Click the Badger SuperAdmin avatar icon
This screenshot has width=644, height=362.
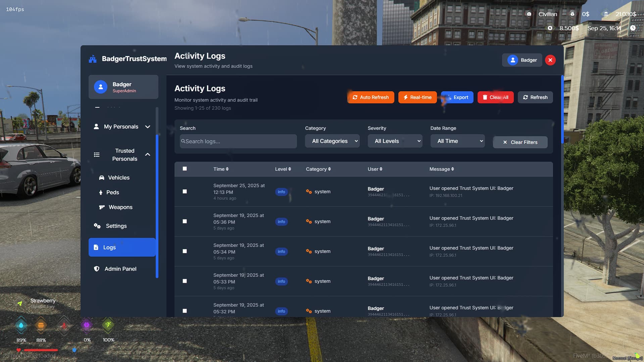[x=100, y=87]
